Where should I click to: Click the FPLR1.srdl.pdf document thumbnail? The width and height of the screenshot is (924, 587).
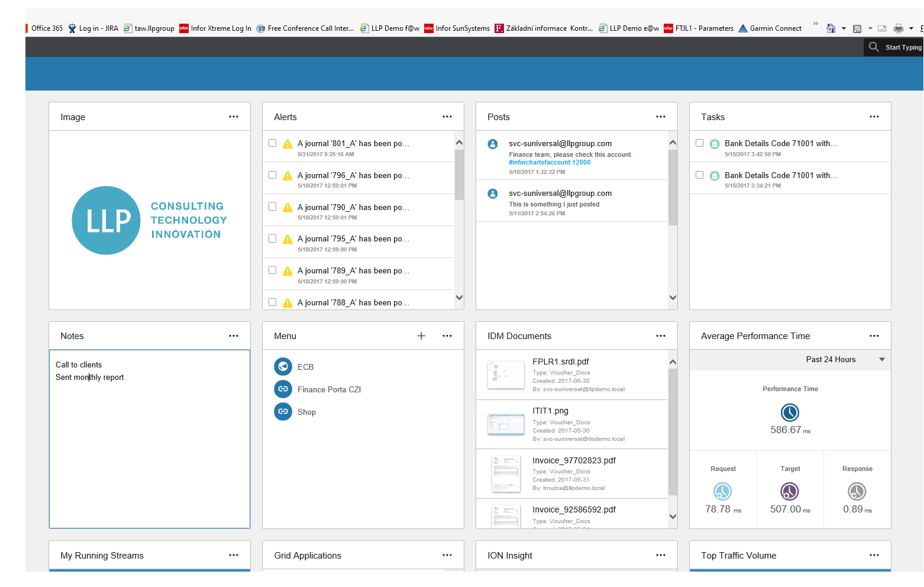(x=506, y=375)
